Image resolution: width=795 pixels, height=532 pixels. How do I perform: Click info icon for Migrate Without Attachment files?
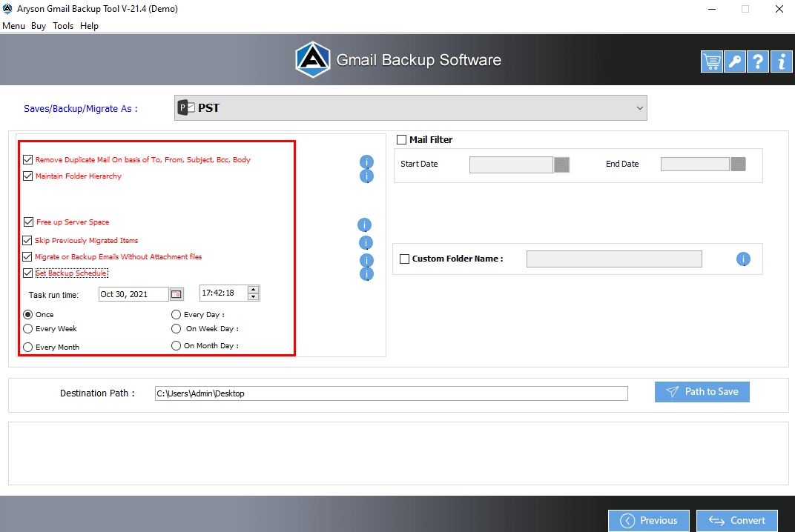point(366,260)
